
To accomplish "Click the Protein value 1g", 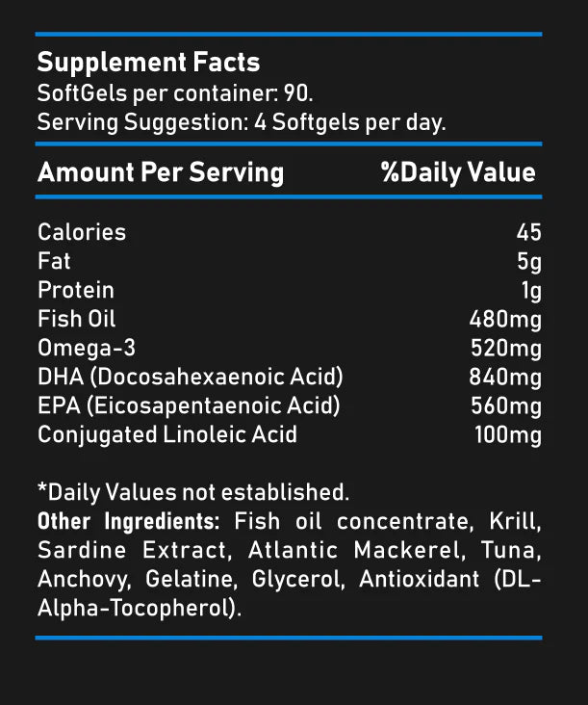I will [531, 290].
